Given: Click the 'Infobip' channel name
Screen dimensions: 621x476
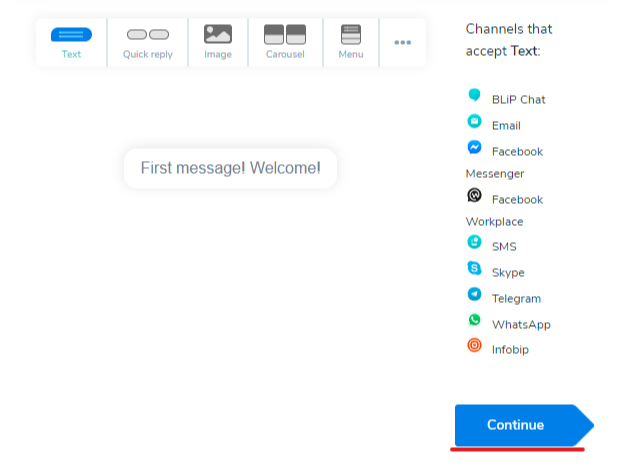Looking at the screenshot, I should point(510,350).
